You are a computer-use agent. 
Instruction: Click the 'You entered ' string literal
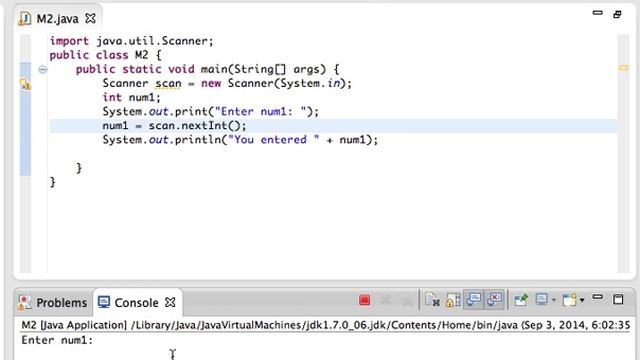click(273, 140)
